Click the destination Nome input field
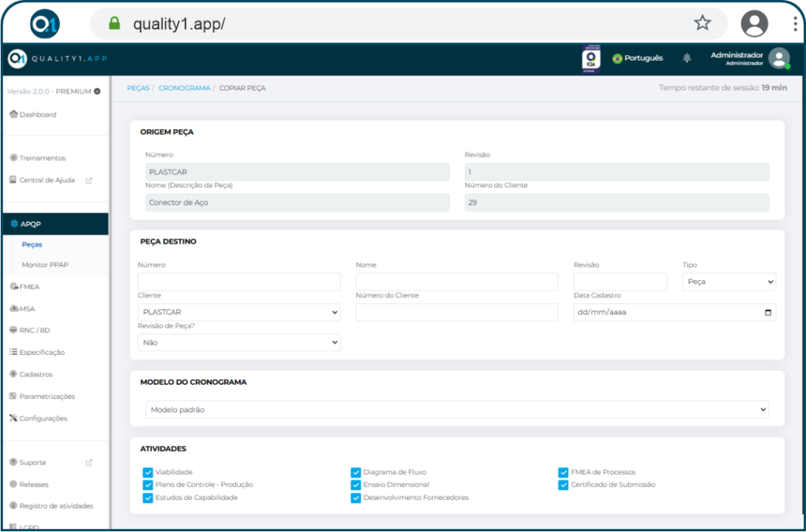 (457, 282)
